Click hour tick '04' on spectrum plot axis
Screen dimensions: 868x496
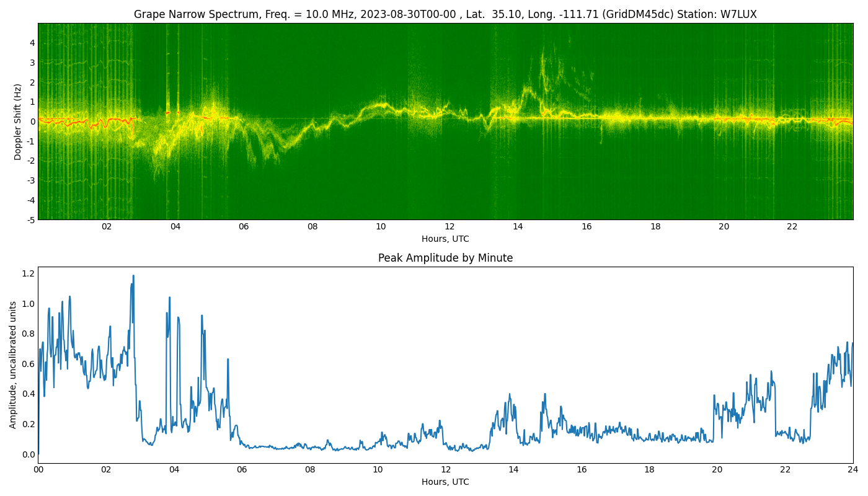(175, 227)
